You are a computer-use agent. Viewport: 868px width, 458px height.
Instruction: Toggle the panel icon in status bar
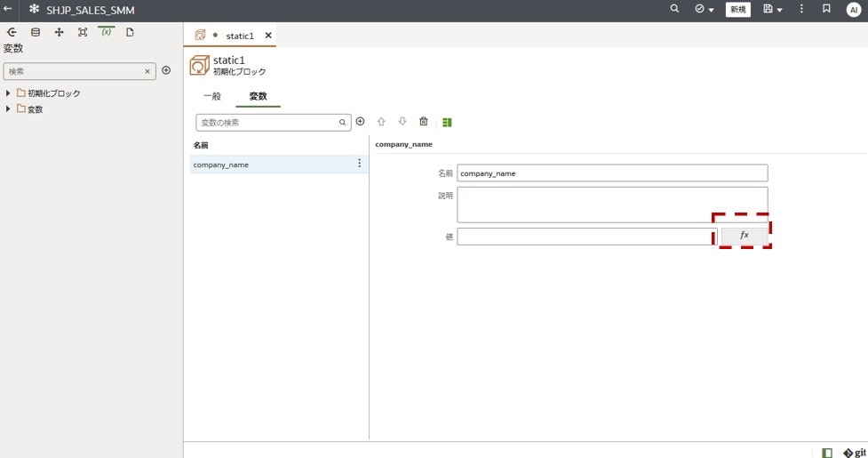coord(827,453)
